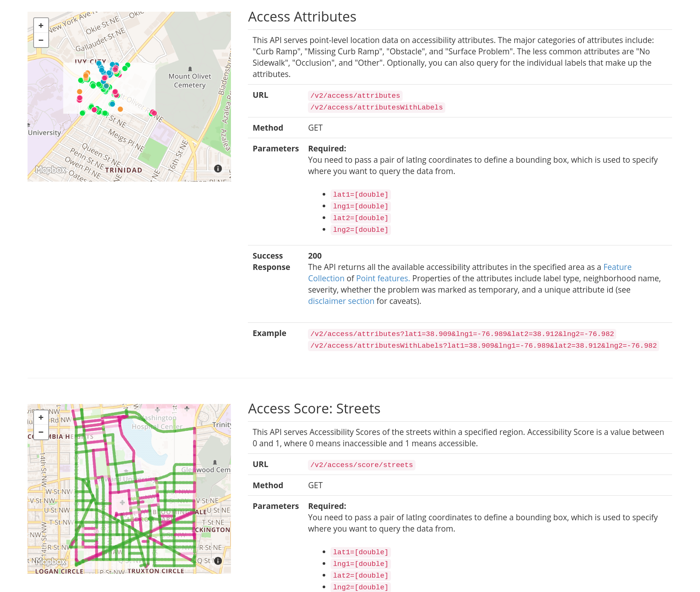Image resolution: width=700 pixels, height=592 pixels.
Task: Open the Point features link
Action: [383, 279]
